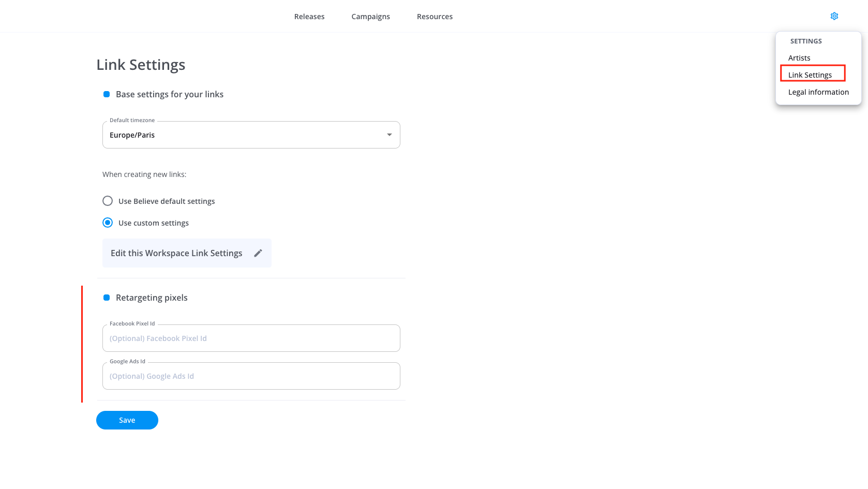
Task: Click the SETTINGS menu header label
Action: (806, 41)
